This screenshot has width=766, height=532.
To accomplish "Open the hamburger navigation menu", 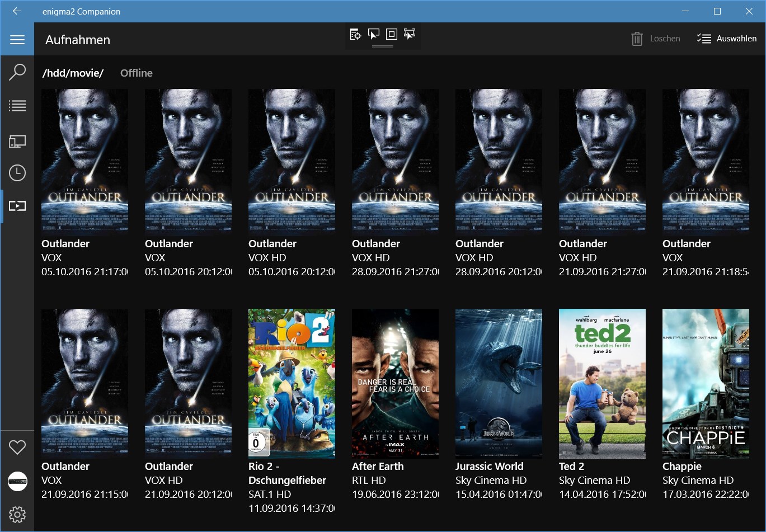I will 17,40.
